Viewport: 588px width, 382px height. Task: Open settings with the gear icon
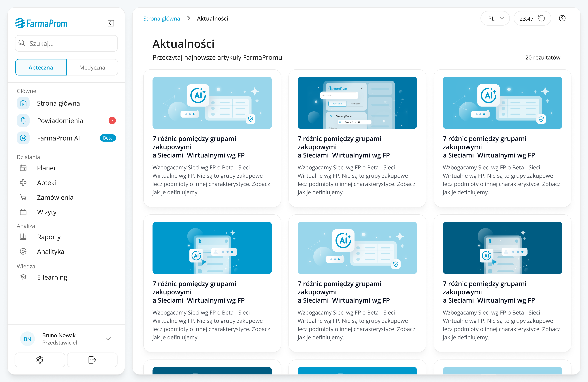(40, 360)
